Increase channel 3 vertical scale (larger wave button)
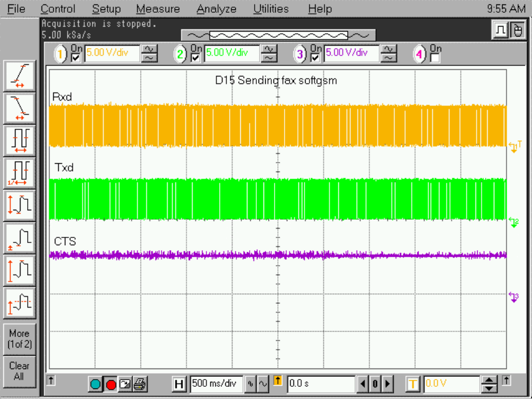The width and height of the screenshot is (532, 399). point(389,50)
